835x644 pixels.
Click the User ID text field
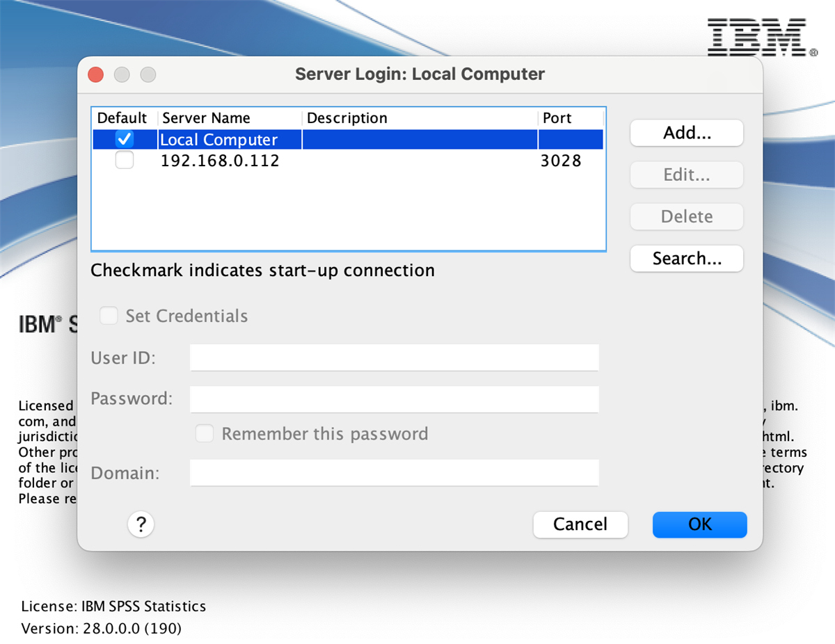pyautogui.click(x=394, y=357)
